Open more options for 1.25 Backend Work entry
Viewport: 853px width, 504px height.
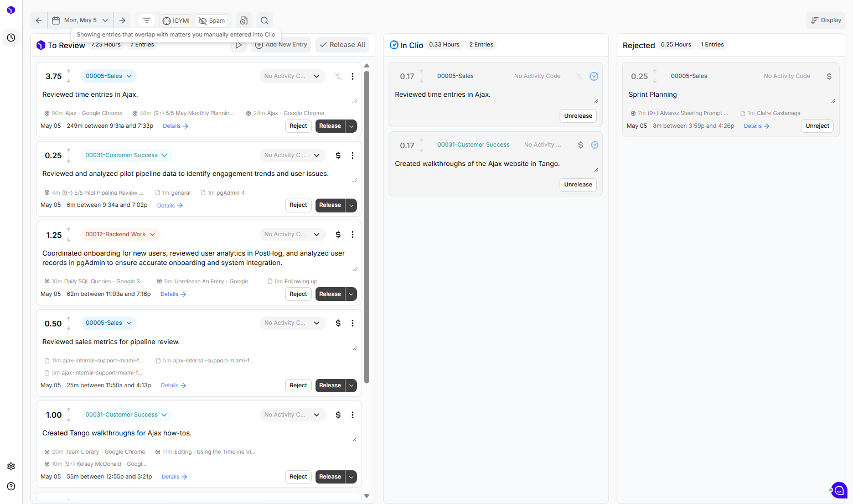coord(353,235)
